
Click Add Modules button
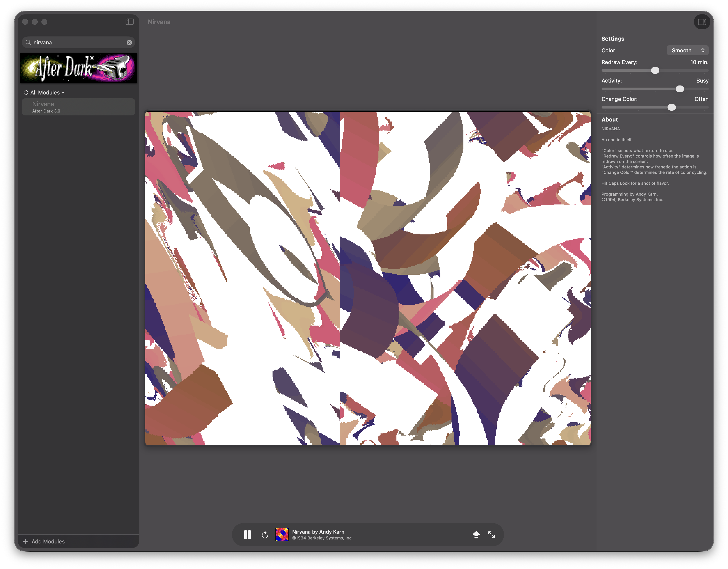point(44,541)
